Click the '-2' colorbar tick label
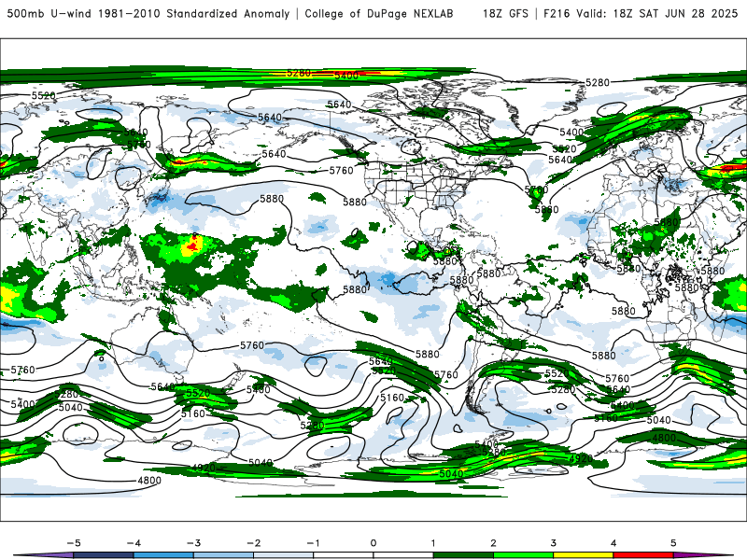 click(253, 543)
